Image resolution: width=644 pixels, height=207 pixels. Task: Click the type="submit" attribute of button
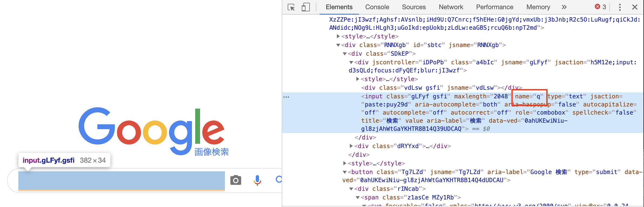pos(597,172)
